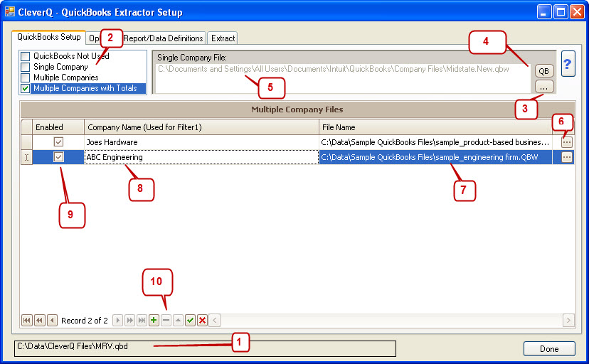Click the minus delete record button
The image size is (589, 364).
[166, 321]
